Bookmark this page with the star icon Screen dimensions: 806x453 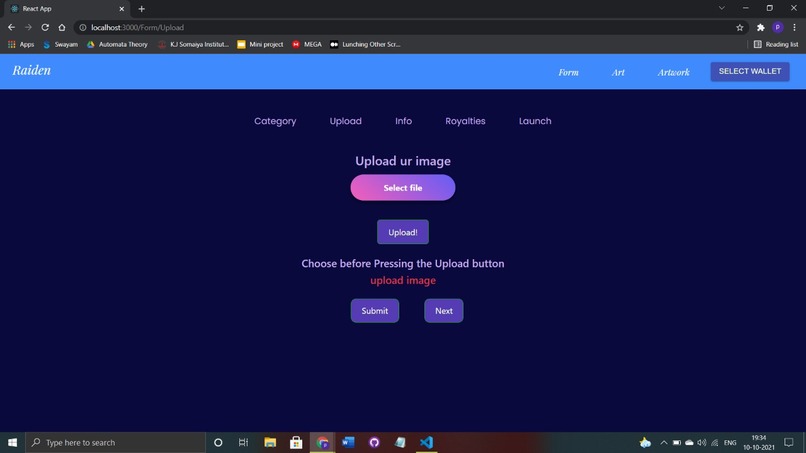(x=740, y=28)
